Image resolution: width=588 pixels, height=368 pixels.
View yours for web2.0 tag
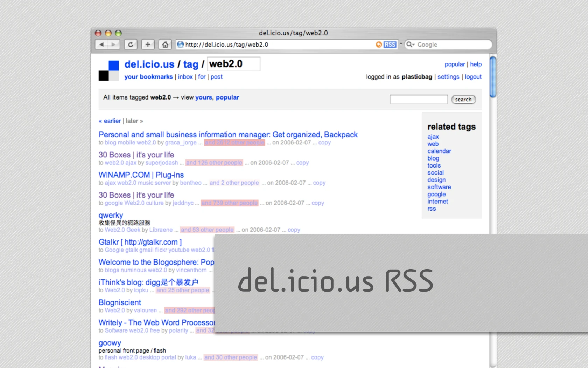[204, 97]
